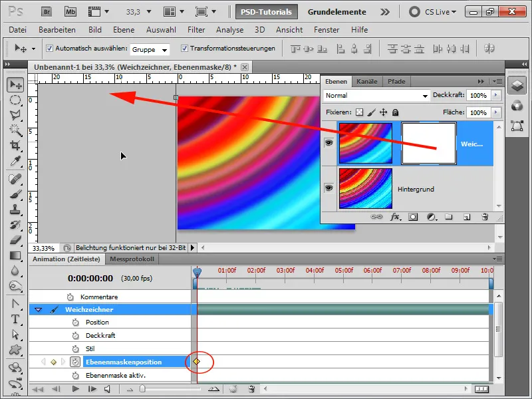Create new adjustment layer icon
Image resolution: width=532 pixels, height=399 pixels.
[x=431, y=217]
